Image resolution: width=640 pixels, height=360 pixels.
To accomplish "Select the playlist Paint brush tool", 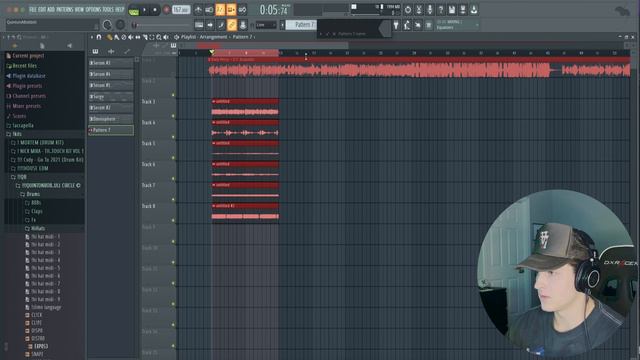I will pyautogui.click(x=116, y=37).
